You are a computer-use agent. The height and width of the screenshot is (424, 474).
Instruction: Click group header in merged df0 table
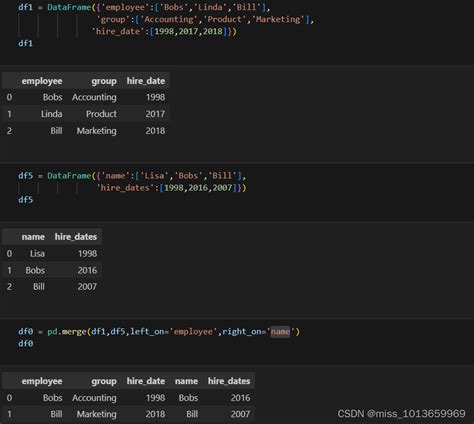[x=104, y=381]
